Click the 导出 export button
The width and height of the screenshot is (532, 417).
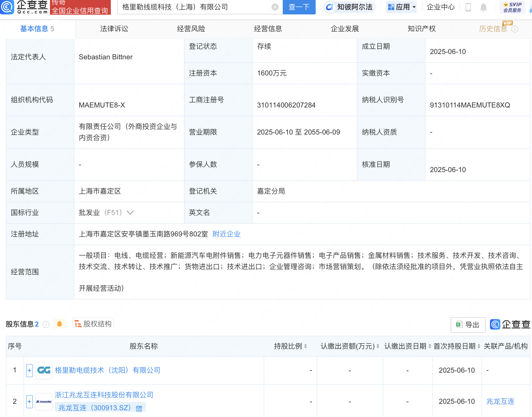click(x=468, y=325)
